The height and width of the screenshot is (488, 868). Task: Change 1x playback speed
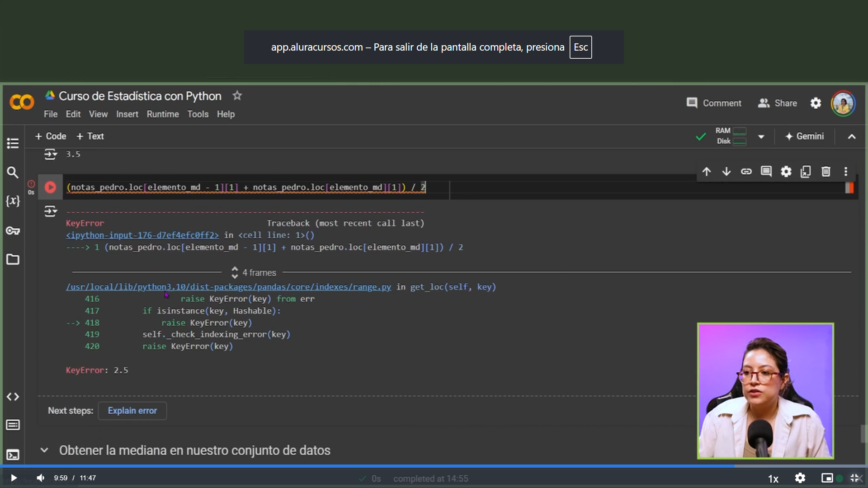click(x=773, y=479)
